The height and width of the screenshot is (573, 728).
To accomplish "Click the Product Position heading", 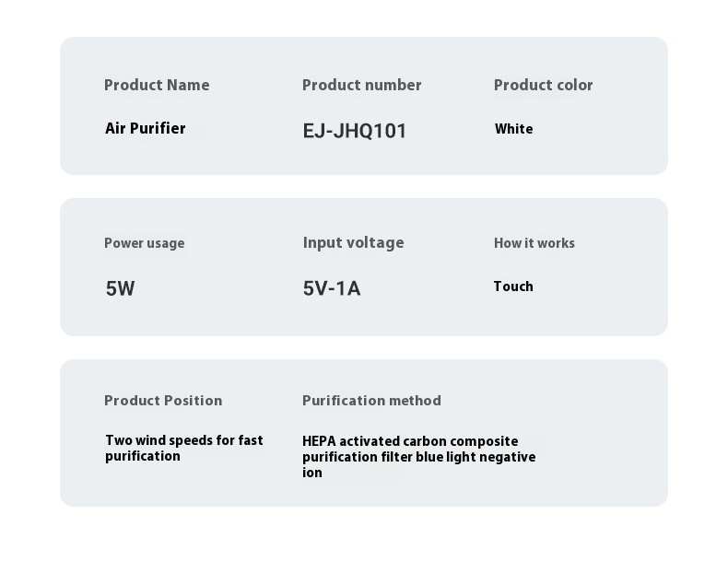I will click(163, 401).
